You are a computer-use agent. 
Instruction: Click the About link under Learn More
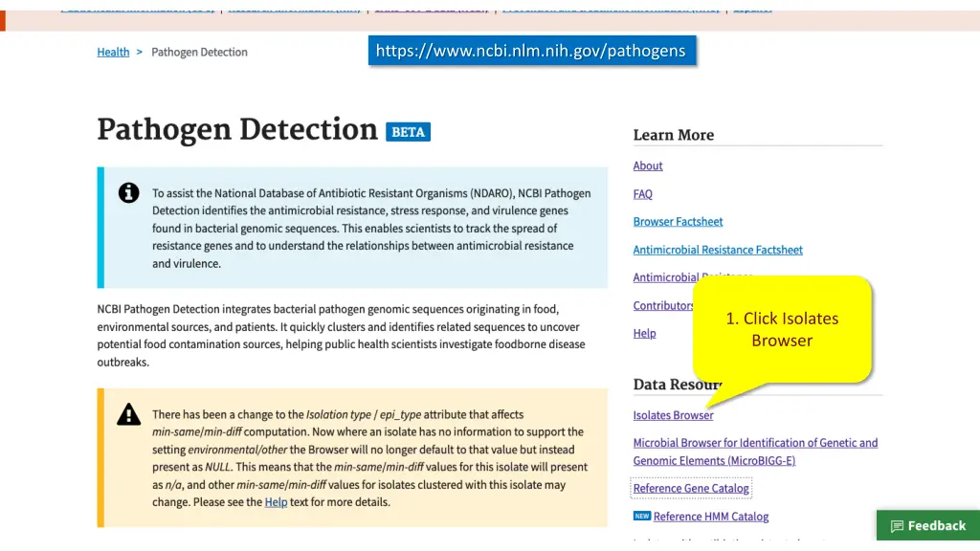pos(648,165)
